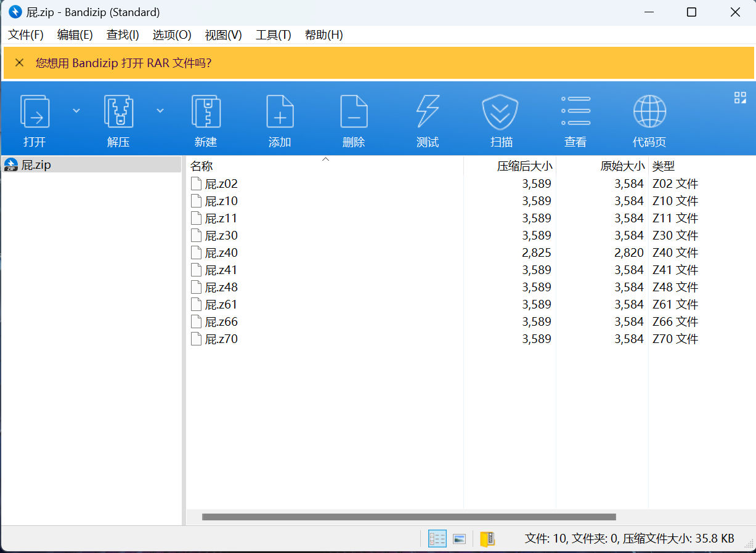The image size is (756, 553).
Task: Select the file 屁.z02
Action: pyautogui.click(x=221, y=184)
